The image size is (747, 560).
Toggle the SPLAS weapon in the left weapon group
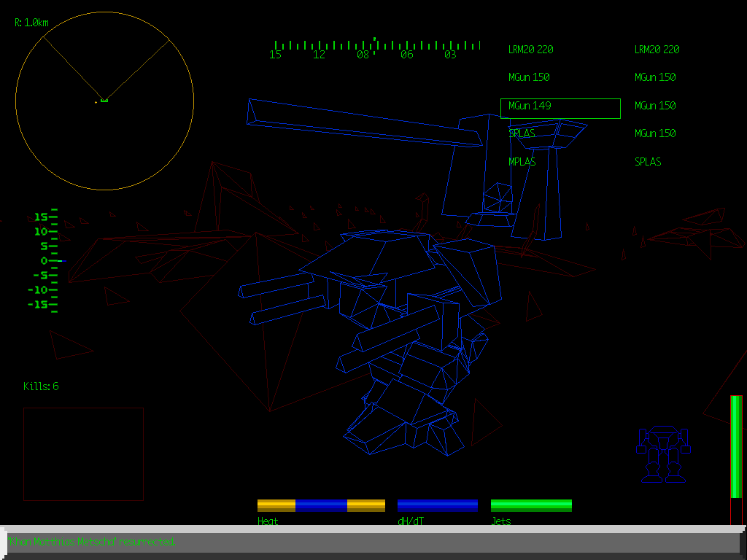[521, 133]
